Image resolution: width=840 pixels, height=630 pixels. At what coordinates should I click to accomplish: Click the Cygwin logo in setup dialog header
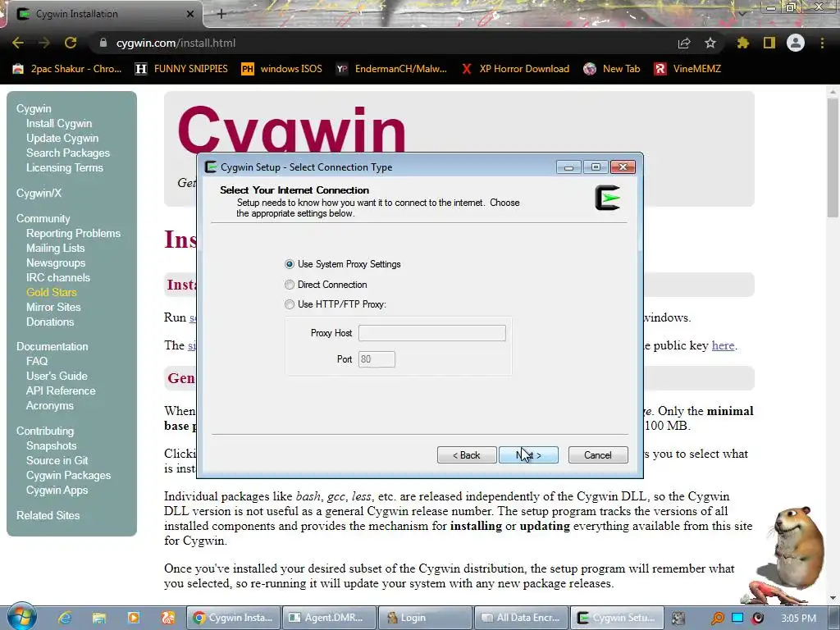pyautogui.click(x=608, y=198)
